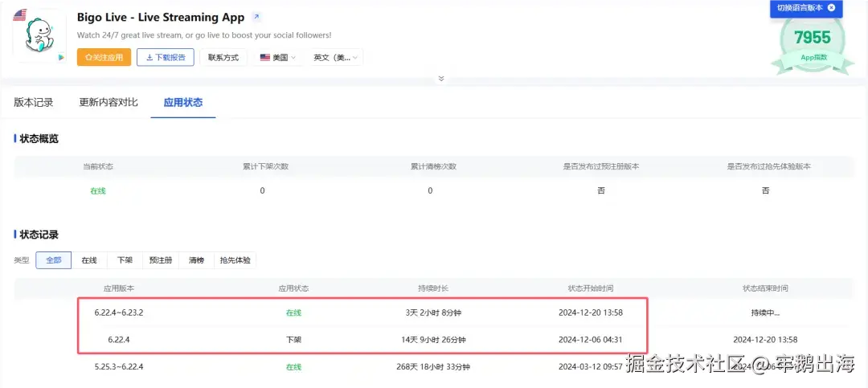Click version cell 6.22.4~6.23.2
Image resolution: width=868 pixels, height=388 pixels.
click(x=118, y=312)
